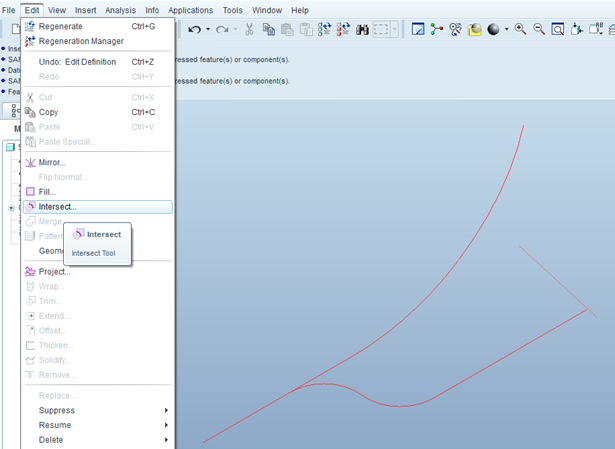Viewport: 615px width, 449px height.
Task: Click the Refit to screen icon
Action: (x=558, y=29)
